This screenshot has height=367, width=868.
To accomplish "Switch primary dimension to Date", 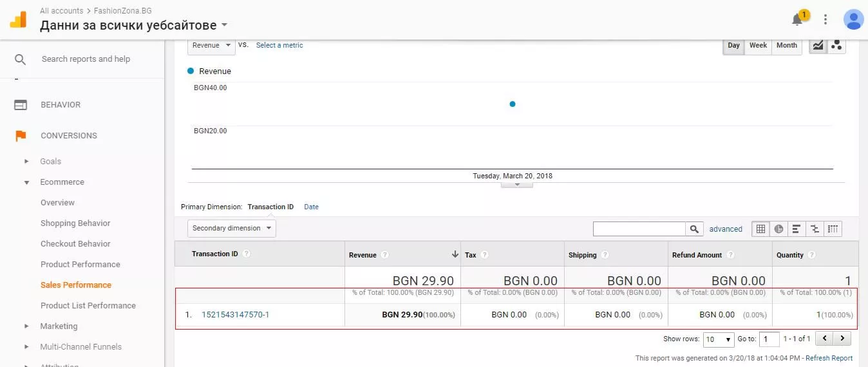I will (311, 207).
